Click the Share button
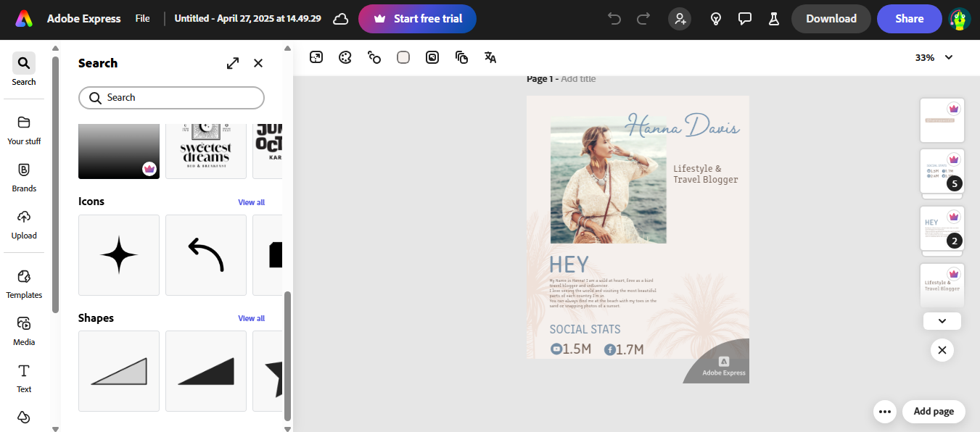The height and width of the screenshot is (432, 980). [x=909, y=19]
